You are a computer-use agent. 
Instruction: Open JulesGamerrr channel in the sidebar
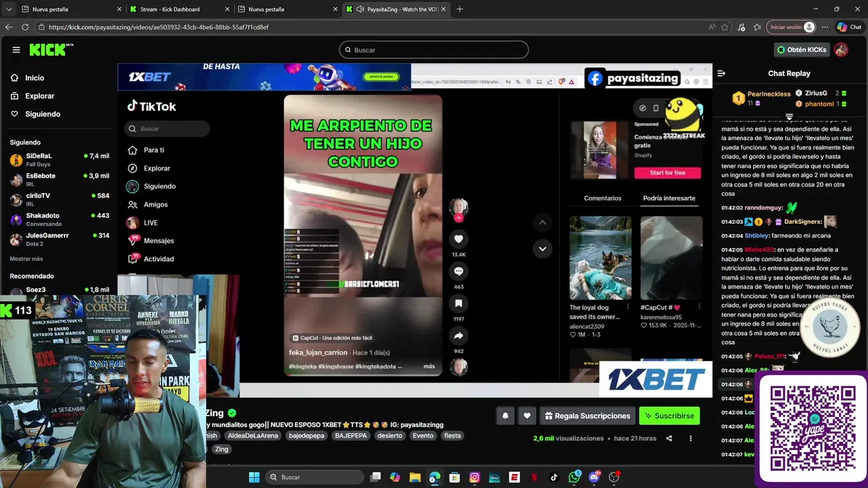[60, 239]
